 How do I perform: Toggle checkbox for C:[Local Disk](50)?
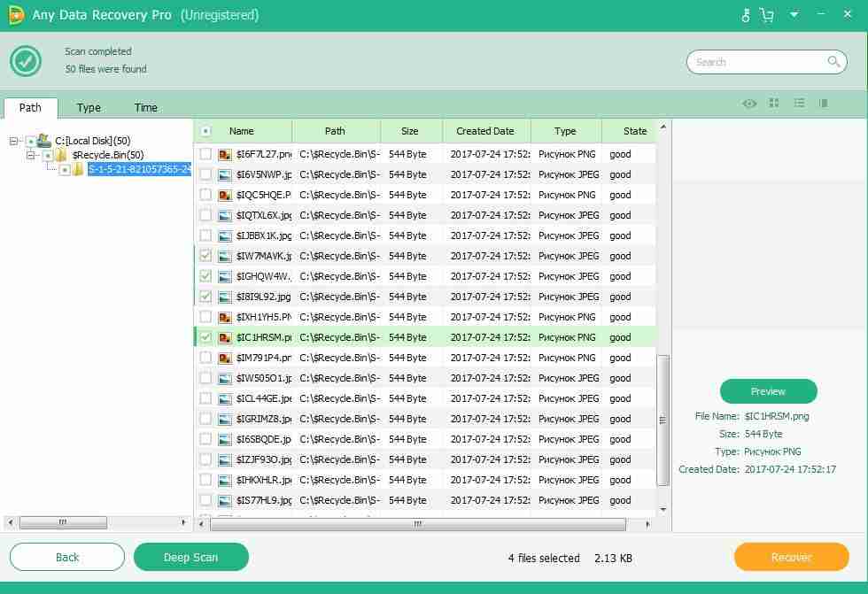(x=30, y=141)
